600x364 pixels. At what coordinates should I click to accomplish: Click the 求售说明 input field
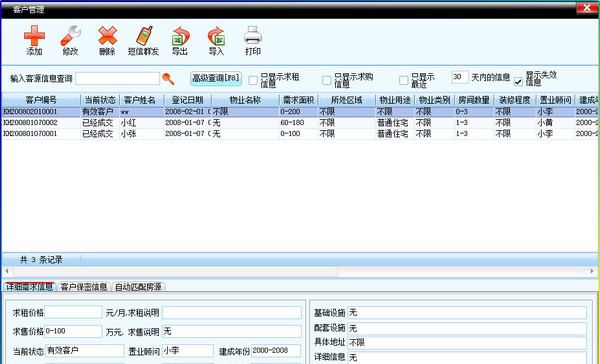[x=232, y=331]
